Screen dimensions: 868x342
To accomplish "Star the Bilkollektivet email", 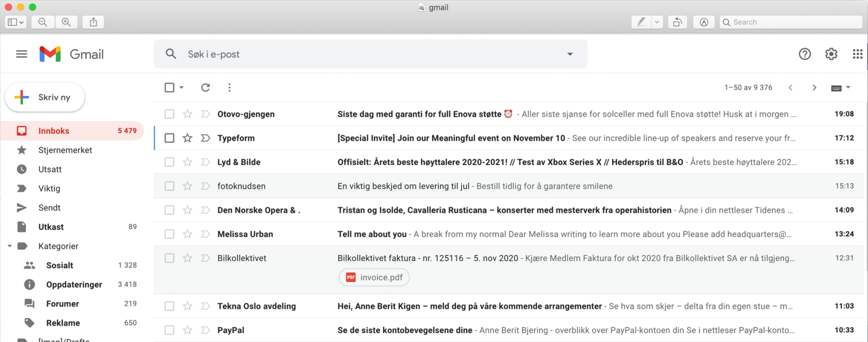I will tap(187, 258).
